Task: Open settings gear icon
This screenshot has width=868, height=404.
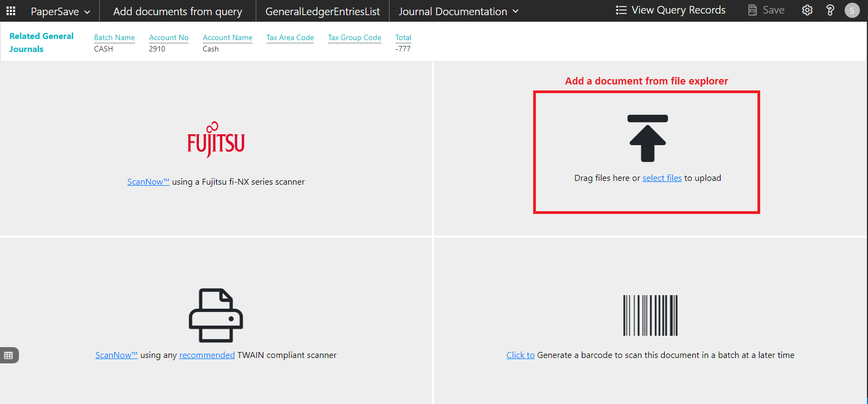Action: point(807,10)
